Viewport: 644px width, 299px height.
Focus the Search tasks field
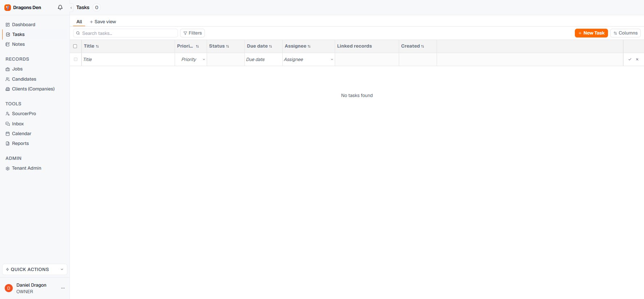126,33
